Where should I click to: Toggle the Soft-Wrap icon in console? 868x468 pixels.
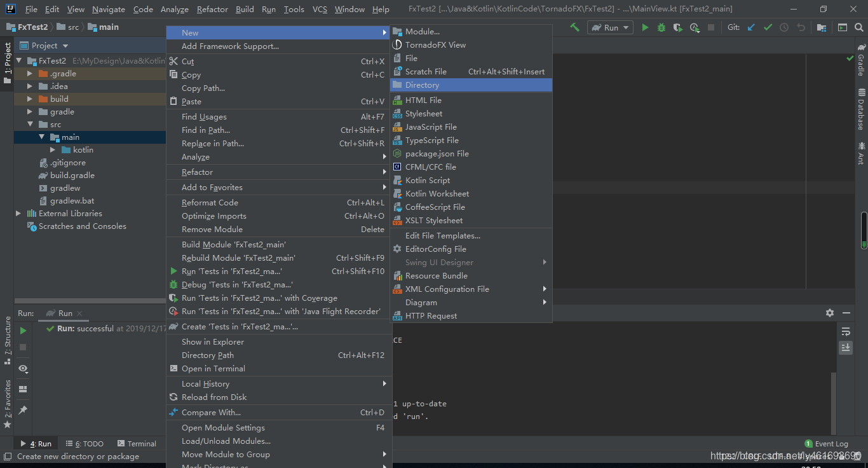coord(845,332)
